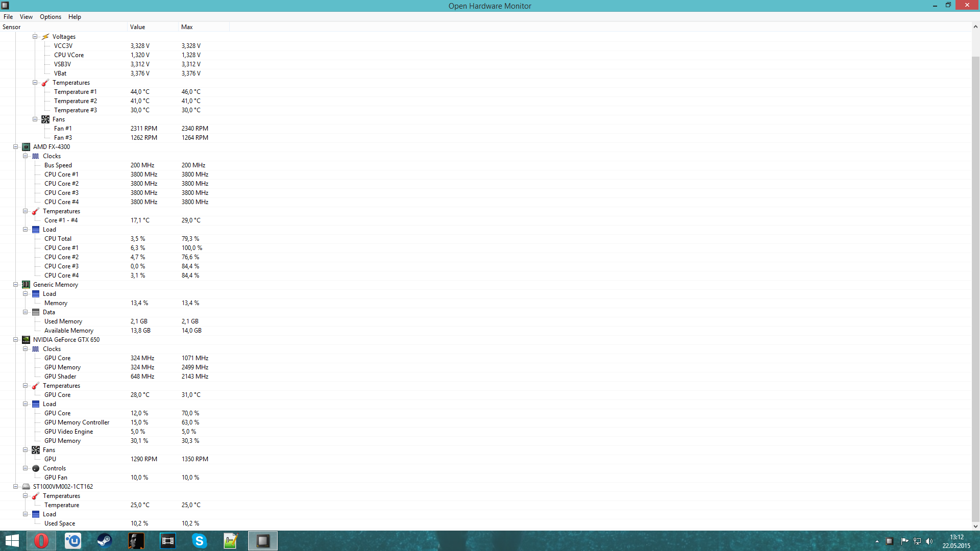Collapse the AMD FX-4300 tree node
Image resolution: width=980 pixels, height=551 pixels.
[16, 147]
